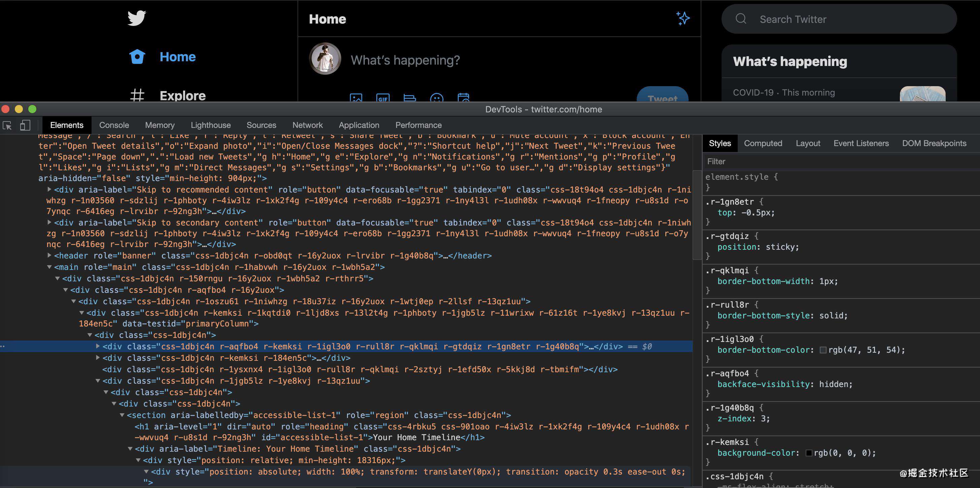
Task: Activate inspect element picker in DevTools
Action: click(7, 125)
